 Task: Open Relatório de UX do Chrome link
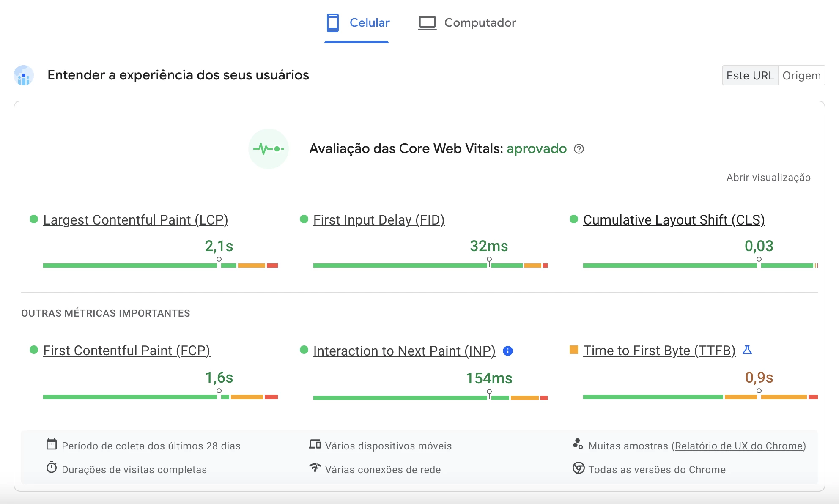pyautogui.click(x=739, y=446)
